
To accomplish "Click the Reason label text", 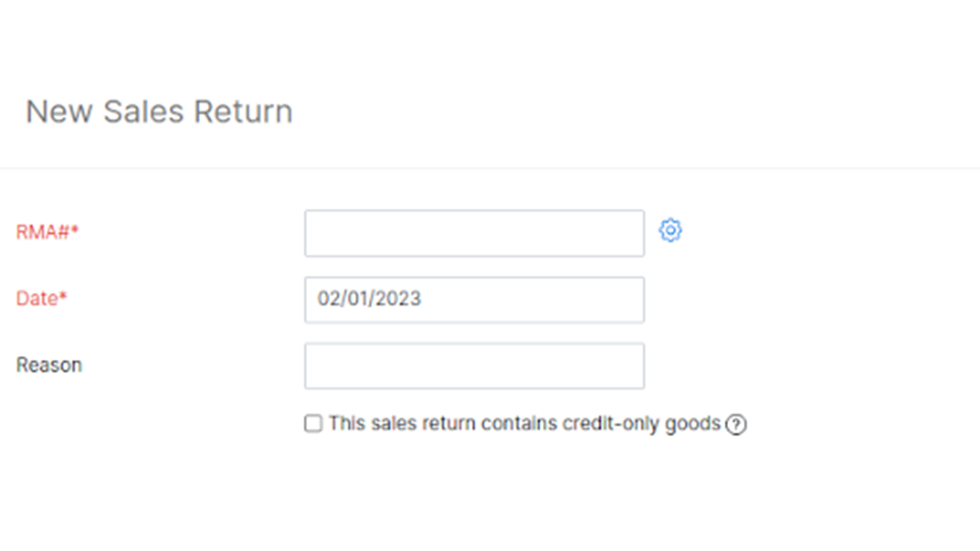I will point(49,365).
